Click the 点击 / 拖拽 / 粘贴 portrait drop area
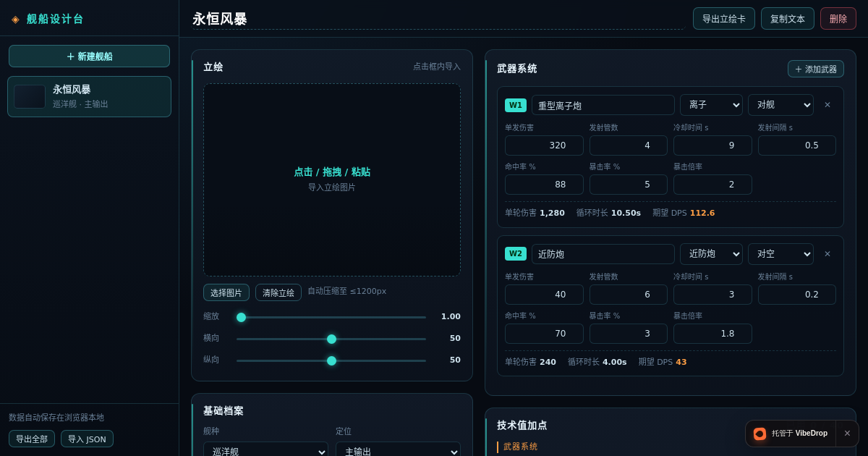The image size is (868, 456). 332,180
